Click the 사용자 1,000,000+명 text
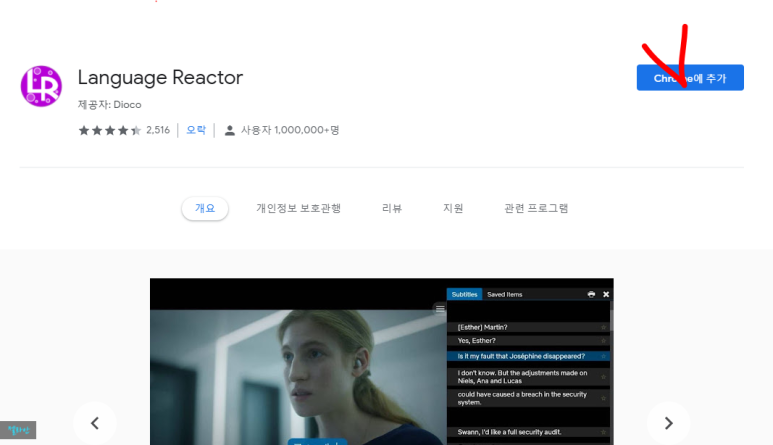773x445 pixels. [x=290, y=130]
